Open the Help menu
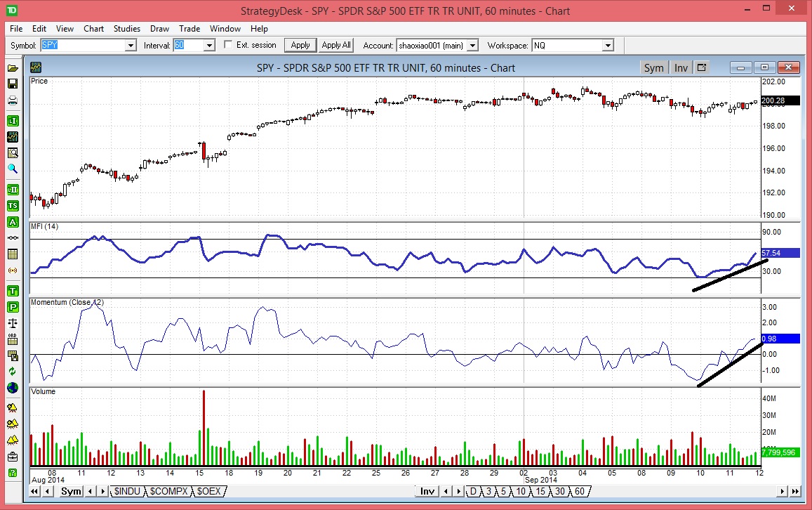 pyautogui.click(x=259, y=29)
